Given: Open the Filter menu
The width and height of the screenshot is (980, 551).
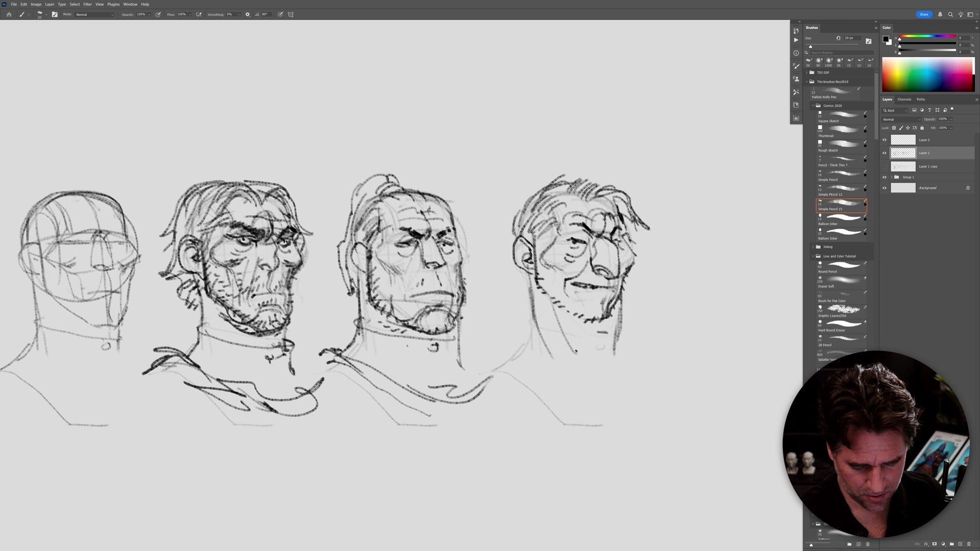Looking at the screenshot, I should pos(87,4).
